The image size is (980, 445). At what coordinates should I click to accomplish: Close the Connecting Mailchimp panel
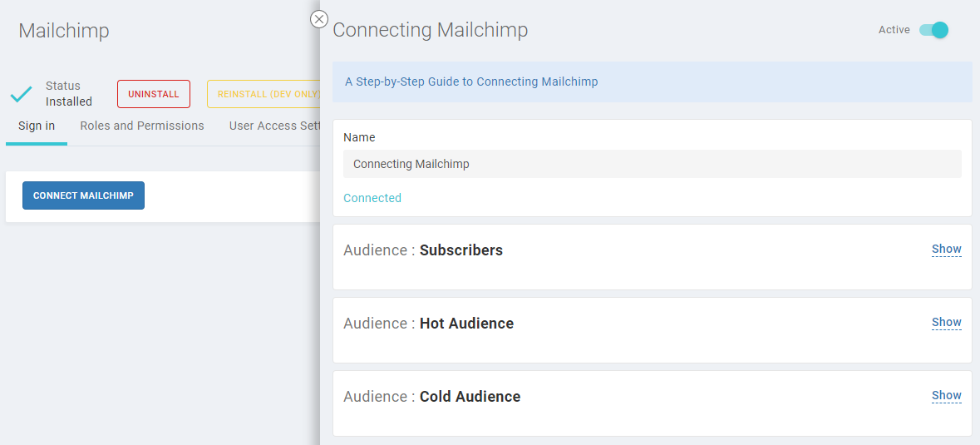coord(318,19)
